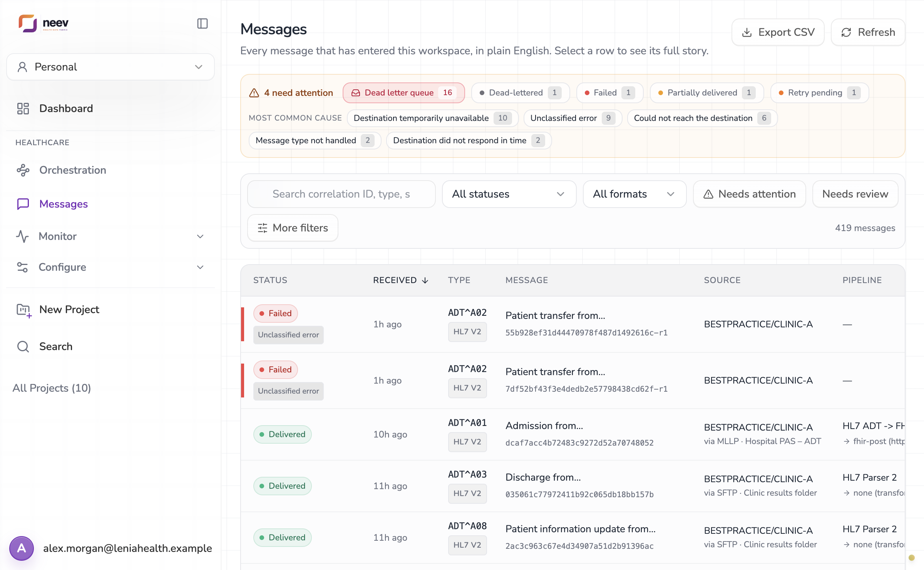Image resolution: width=924 pixels, height=570 pixels.
Task: Click the More filters sliders icon
Action: [x=263, y=228]
